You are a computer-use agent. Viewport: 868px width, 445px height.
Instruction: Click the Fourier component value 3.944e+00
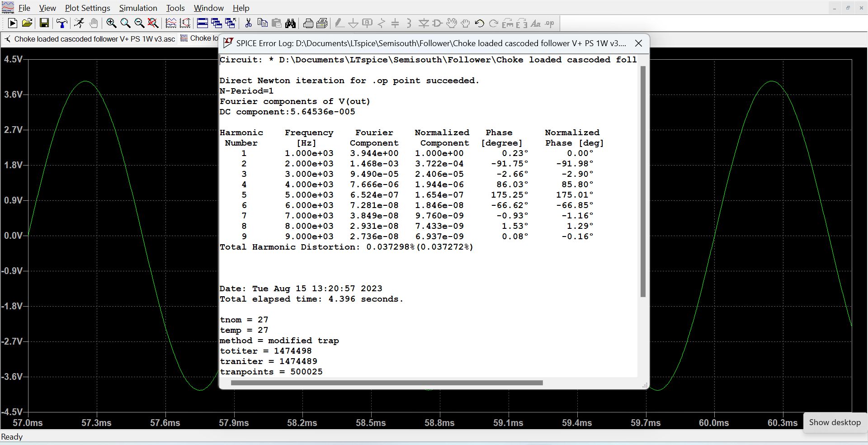(374, 153)
